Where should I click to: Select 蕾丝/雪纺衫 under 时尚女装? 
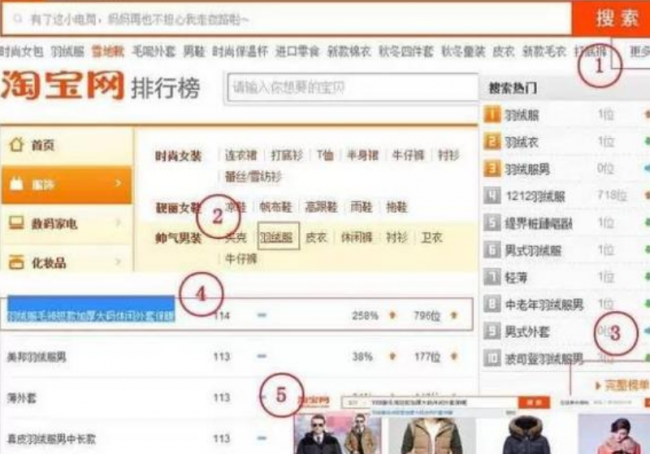point(253,177)
